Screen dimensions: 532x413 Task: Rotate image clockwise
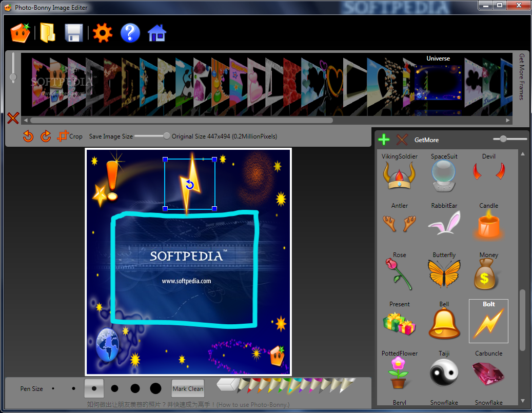[x=46, y=136]
